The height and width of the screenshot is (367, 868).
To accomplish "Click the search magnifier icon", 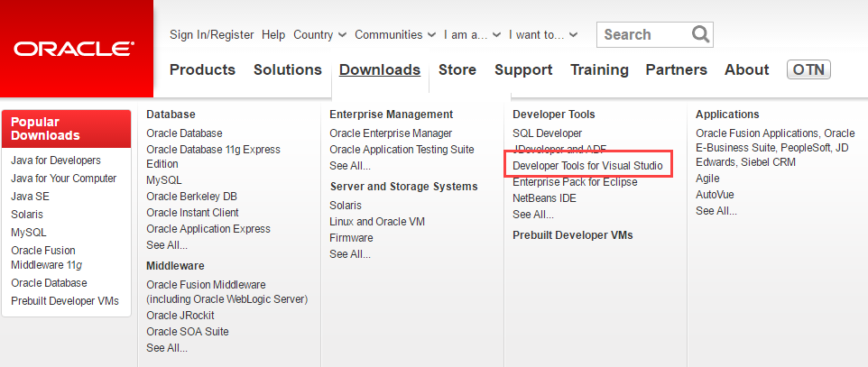I will pyautogui.click(x=700, y=34).
